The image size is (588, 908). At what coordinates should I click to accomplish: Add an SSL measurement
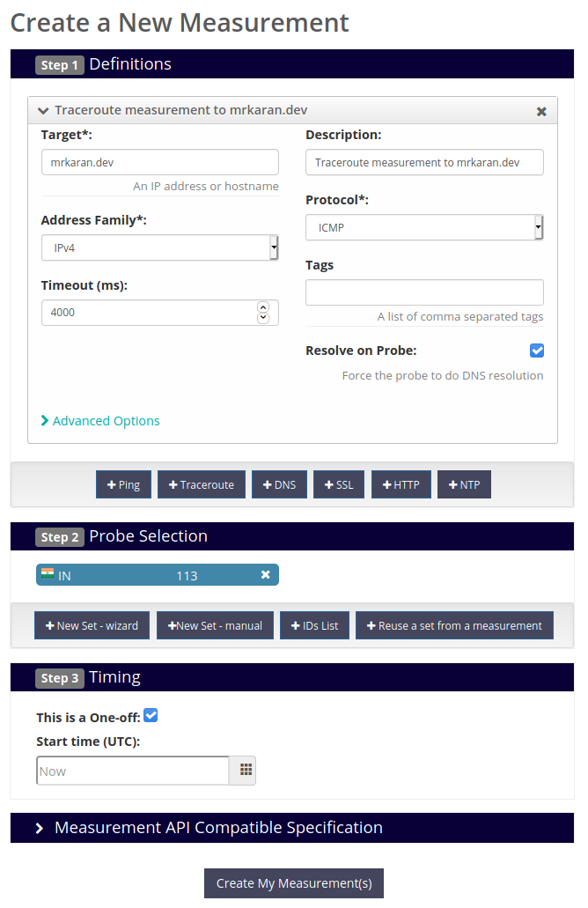(339, 484)
